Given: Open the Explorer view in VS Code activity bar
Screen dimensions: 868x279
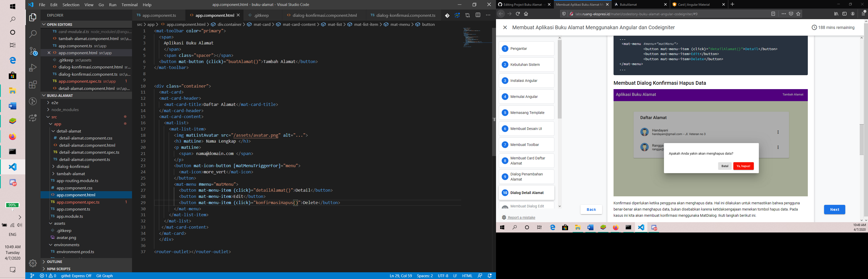Looking at the screenshot, I should [x=33, y=17].
